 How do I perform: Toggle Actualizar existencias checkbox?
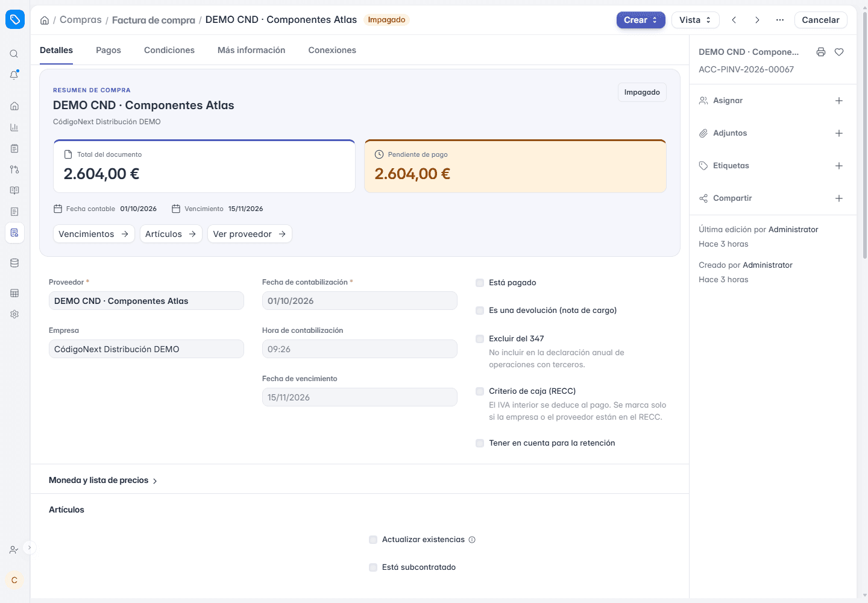pyautogui.click(x=373, y=540)
